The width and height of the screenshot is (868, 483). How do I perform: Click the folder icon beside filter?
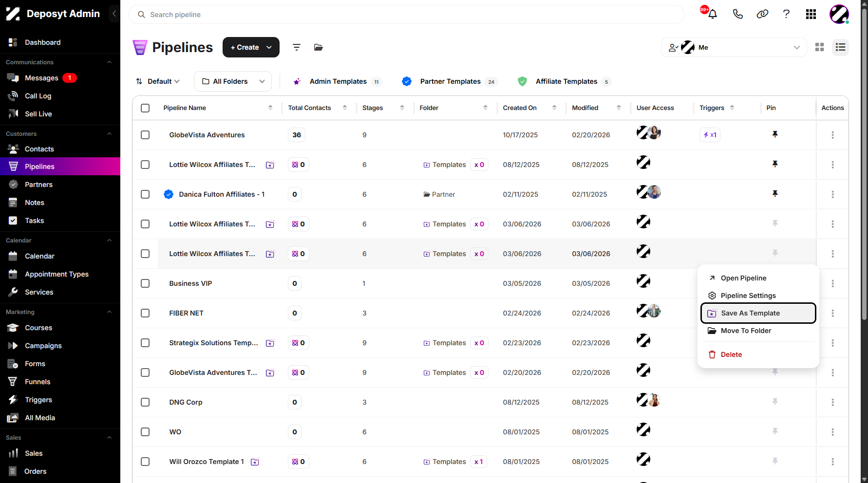pyautogui.click(x=319, y=47)
